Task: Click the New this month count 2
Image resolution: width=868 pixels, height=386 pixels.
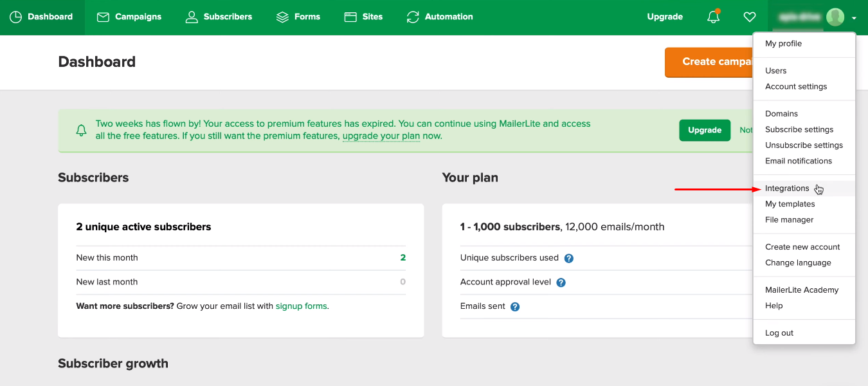Action: point(403,258)
